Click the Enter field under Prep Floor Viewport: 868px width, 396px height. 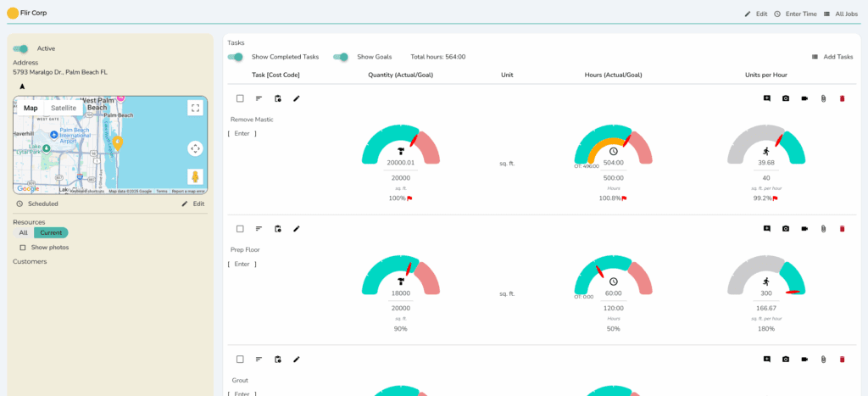pyautogui.click(x=242, y=264)
